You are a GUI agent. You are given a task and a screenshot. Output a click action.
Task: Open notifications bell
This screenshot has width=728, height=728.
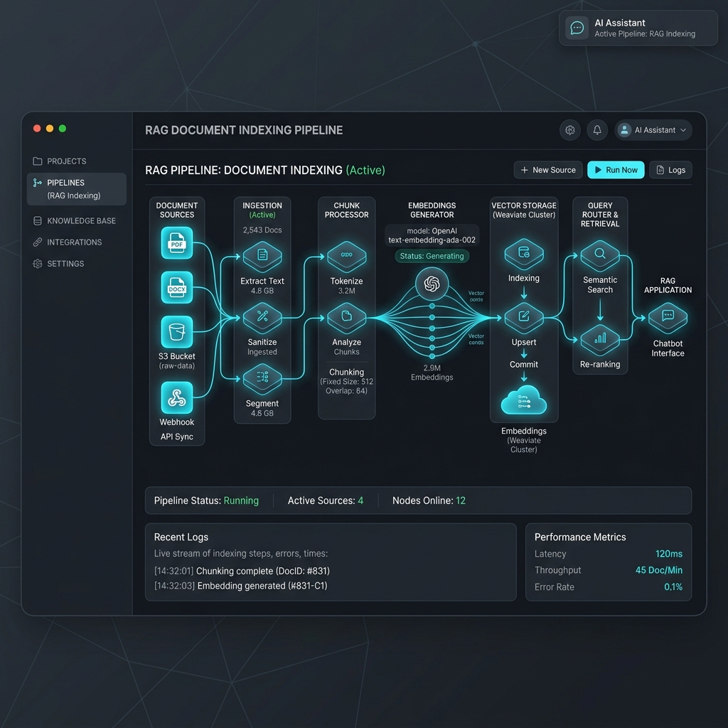click(x=597, y=130)
